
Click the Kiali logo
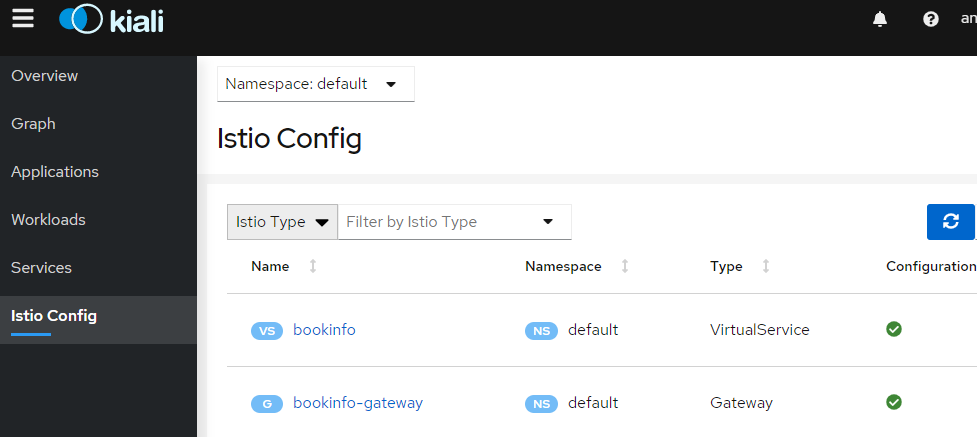(112, 20)
